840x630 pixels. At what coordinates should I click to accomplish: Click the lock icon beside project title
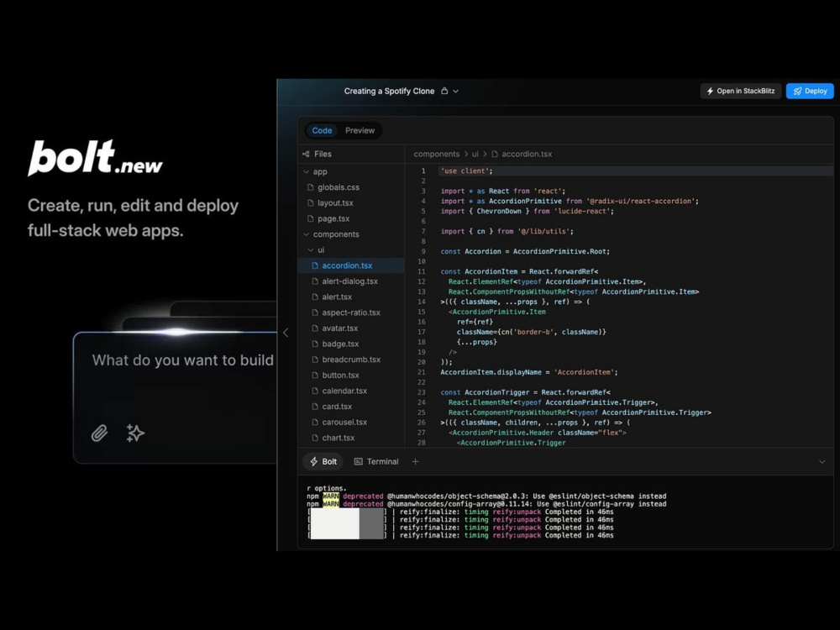click(444, 91)
